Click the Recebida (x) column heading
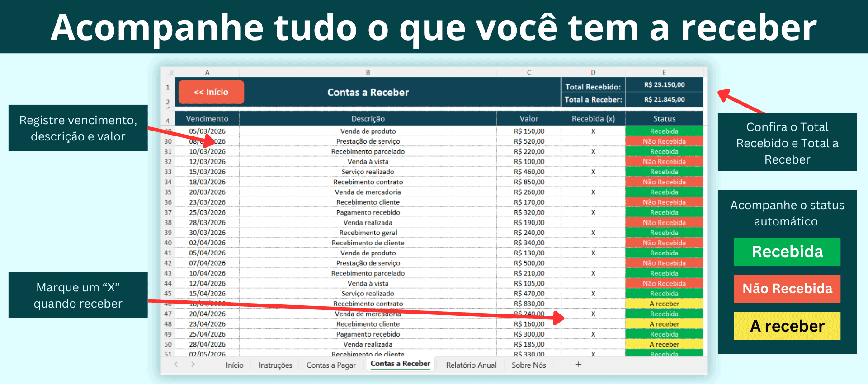Viewport: 868px width, 384px height. 593,118
